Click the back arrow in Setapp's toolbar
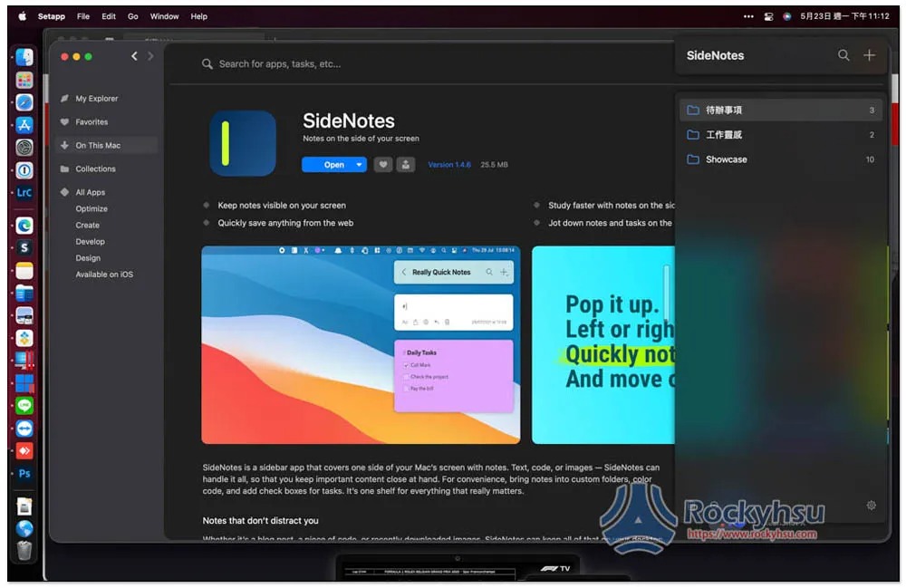Viewport: 906px width, 588px height. [x=133, y=55]
